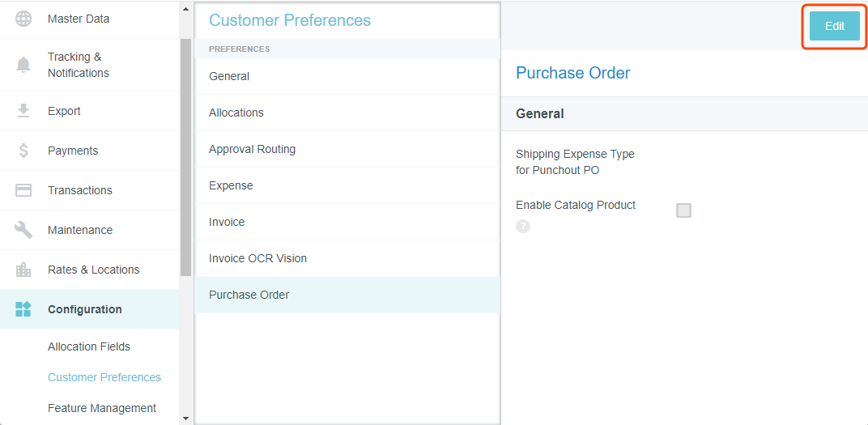The width and height of the screenshot is (868, 425).
Task: Switch to the Expense preferences
Action: (231, 185)
